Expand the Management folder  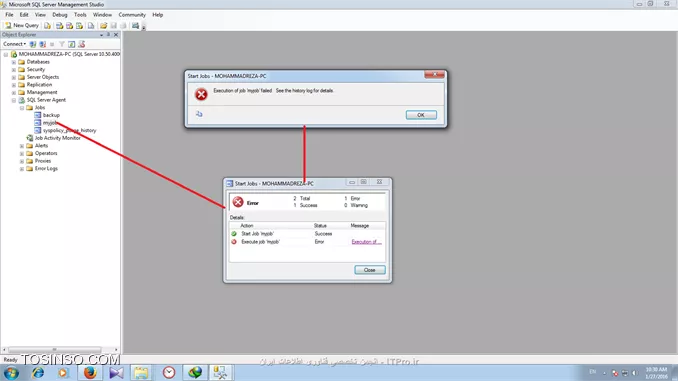click(14, 93)
